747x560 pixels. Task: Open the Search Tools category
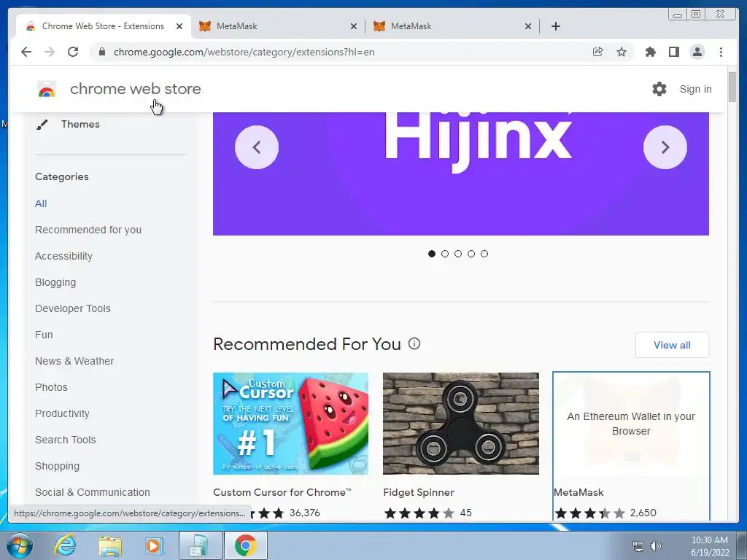coord(65,440)
